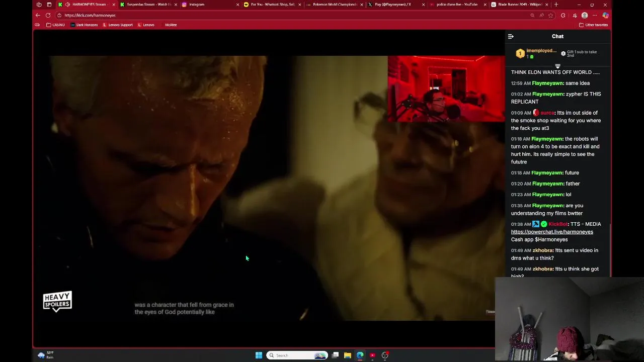Open the tab actions menu icon
Screen dimensions: 644x362
click(49, 5)
